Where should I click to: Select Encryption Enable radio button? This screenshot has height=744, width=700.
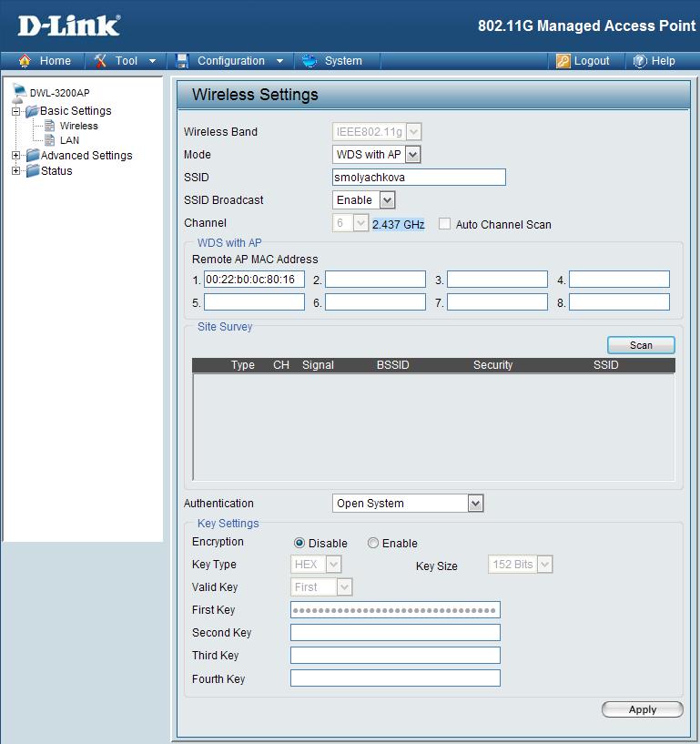point(373,543)
